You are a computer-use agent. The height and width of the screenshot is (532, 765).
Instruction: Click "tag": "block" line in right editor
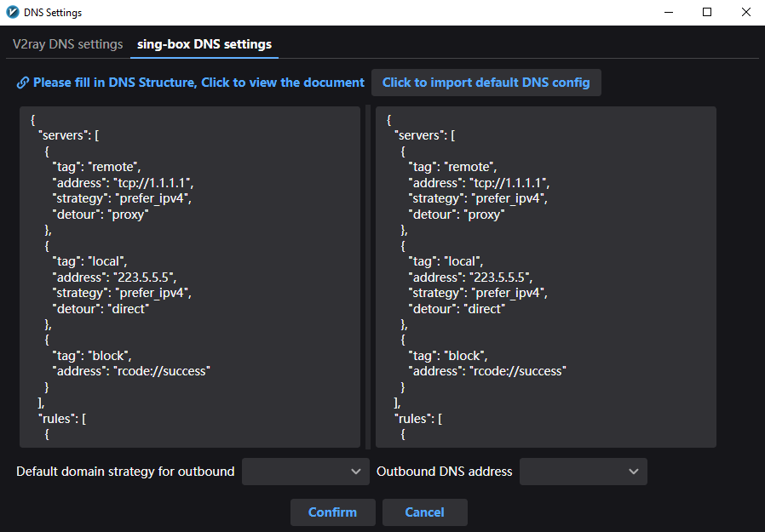448,356
